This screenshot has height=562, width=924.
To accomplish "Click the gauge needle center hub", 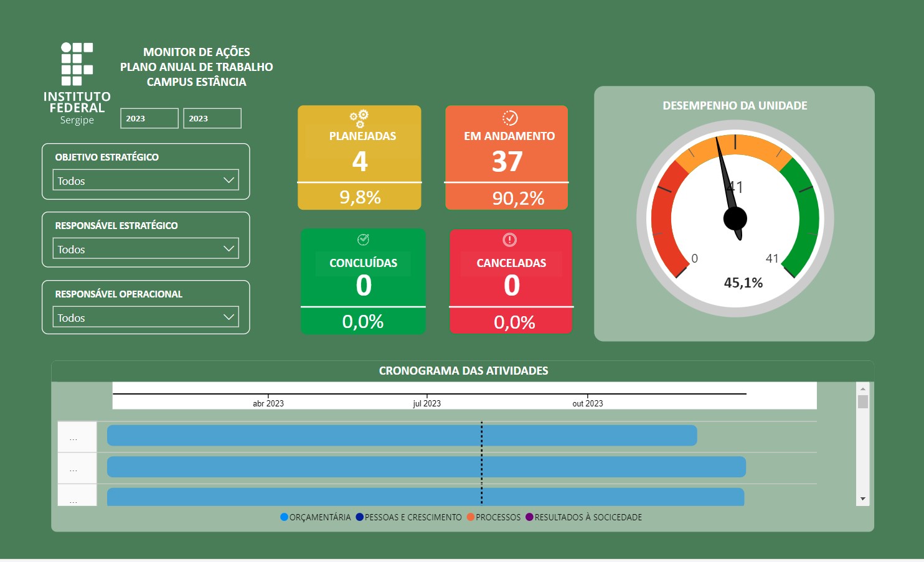I will click(x=735, y=218).
